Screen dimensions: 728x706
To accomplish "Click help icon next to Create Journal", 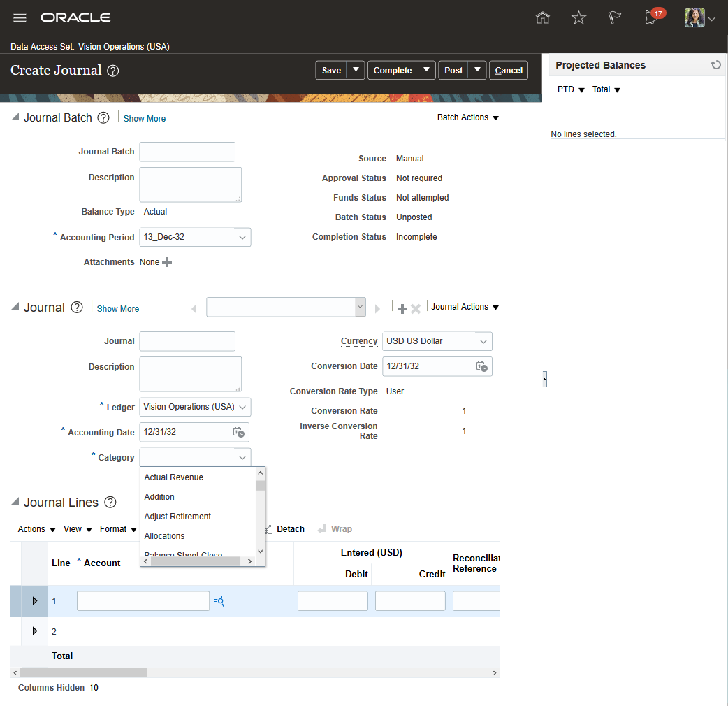I will (x=112, y=71).
